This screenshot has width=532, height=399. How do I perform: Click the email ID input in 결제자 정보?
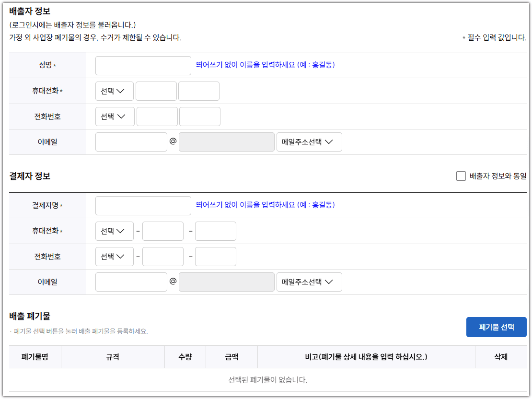131,282
